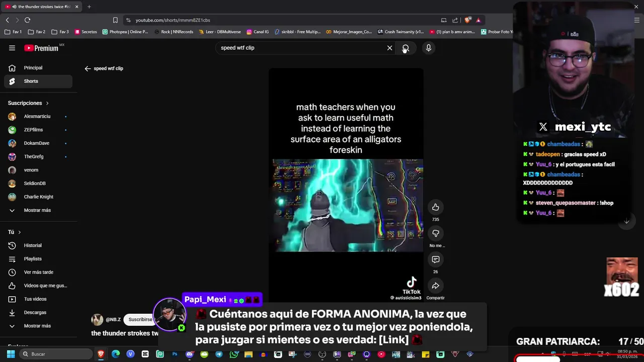Viewport: 644px width, 362px height.
Task: Share the short via Compartir arrow
Action: coord(436,286)
